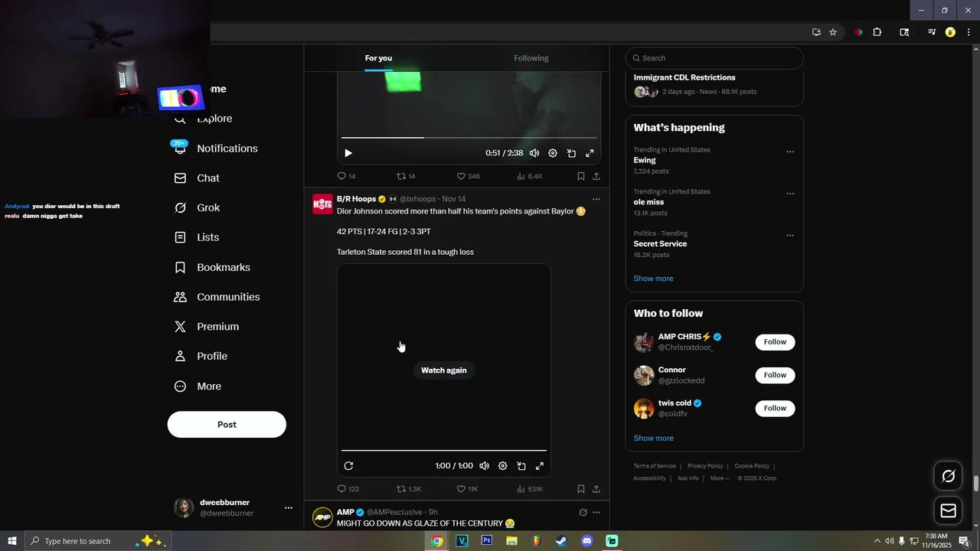Bookmark the top video post
This screenshot has height=551, width=980.
(x=581, y=176)
